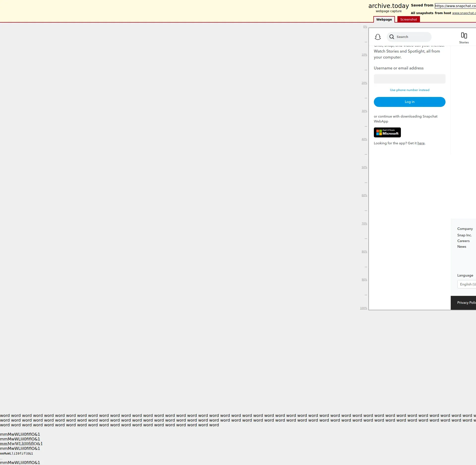The height and width of the screenshot is (465, 476).
Task: Click the Username or email address field
Action: [x=409, y=79]
